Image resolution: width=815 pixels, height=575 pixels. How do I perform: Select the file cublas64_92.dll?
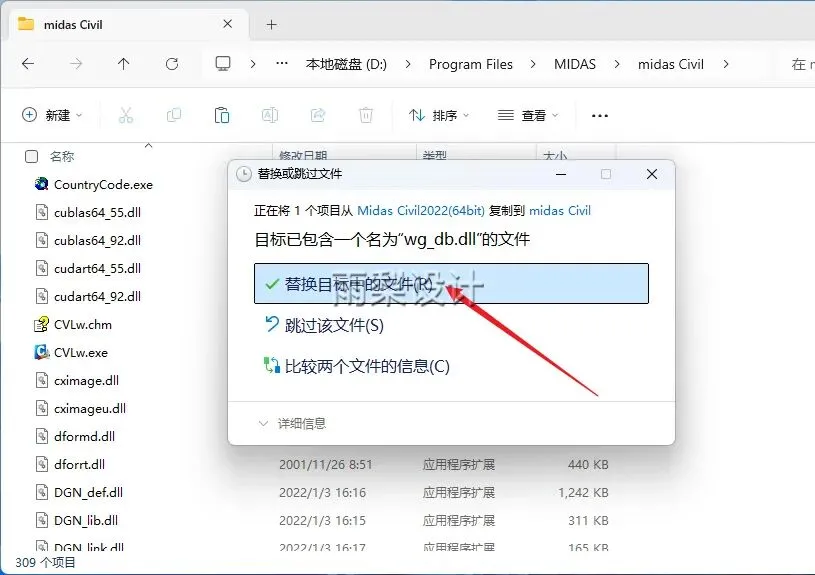click(x=97, y=241)
